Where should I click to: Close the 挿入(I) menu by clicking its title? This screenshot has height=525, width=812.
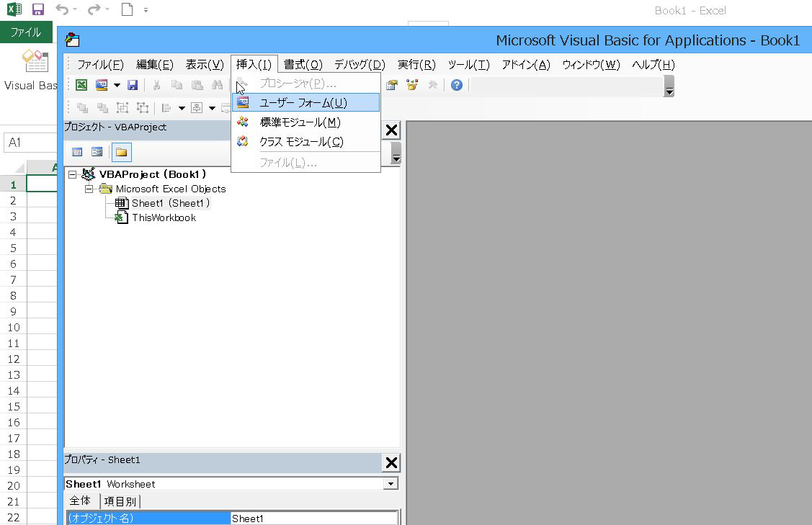pos(254,65)
